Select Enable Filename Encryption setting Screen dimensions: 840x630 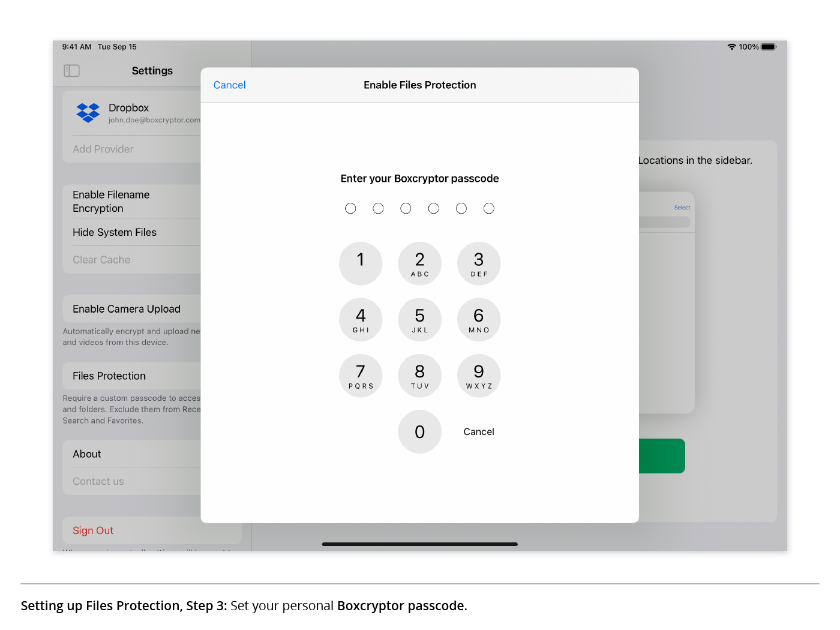point(132,201)
